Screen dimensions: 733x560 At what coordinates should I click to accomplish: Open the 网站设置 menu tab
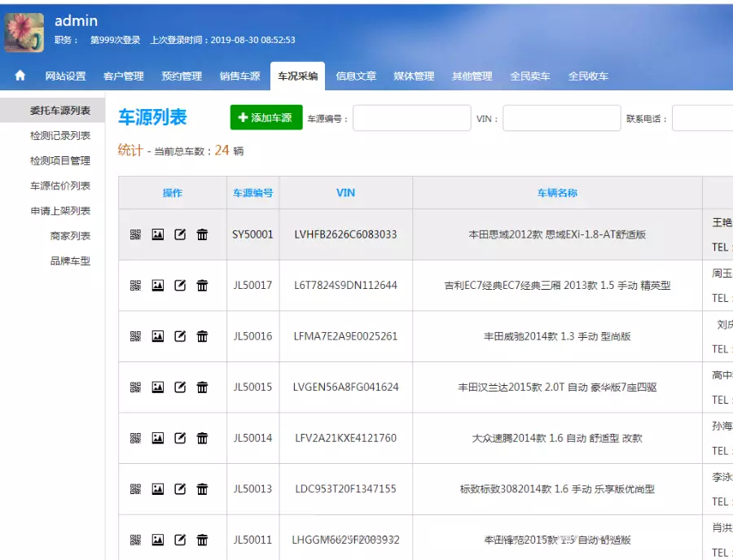pos(65,77)
